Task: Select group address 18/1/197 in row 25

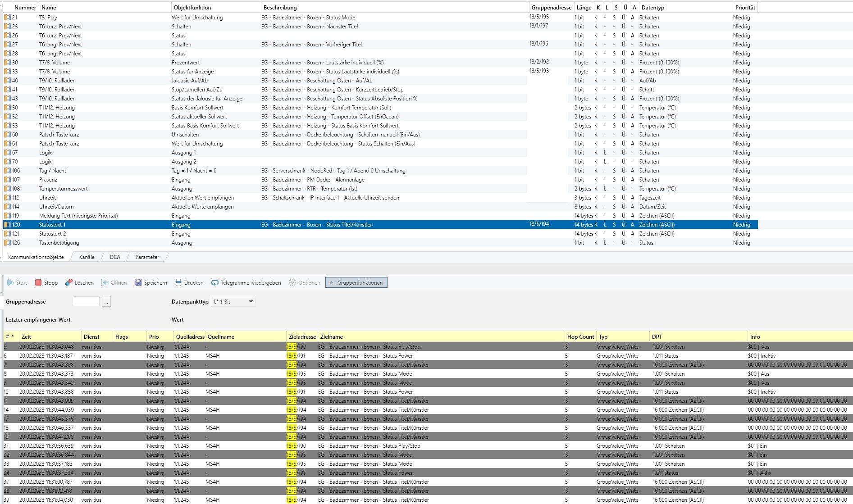Action: tap(539, 26)
